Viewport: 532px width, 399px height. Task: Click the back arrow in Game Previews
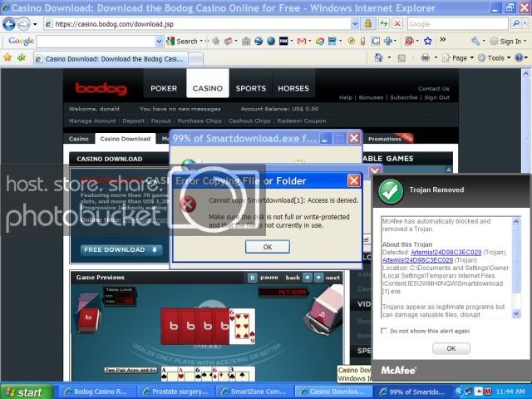(307, 278)
